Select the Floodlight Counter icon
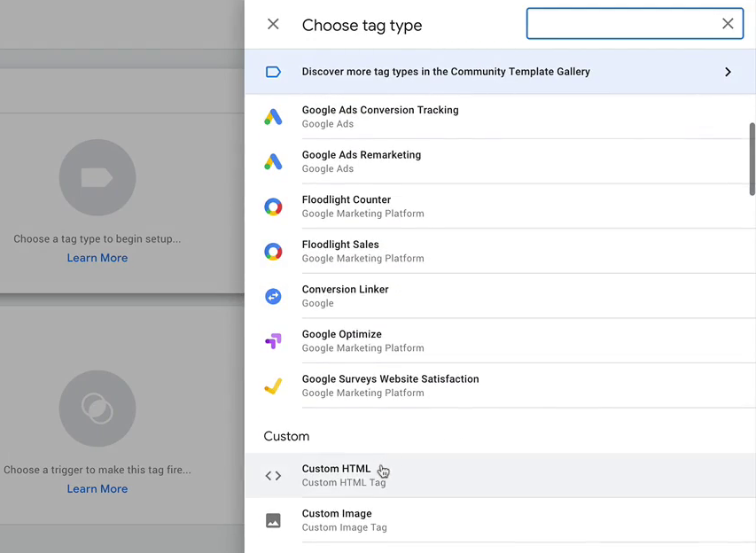The height and width of the screenshot is (553, 756). click(273, 206)
